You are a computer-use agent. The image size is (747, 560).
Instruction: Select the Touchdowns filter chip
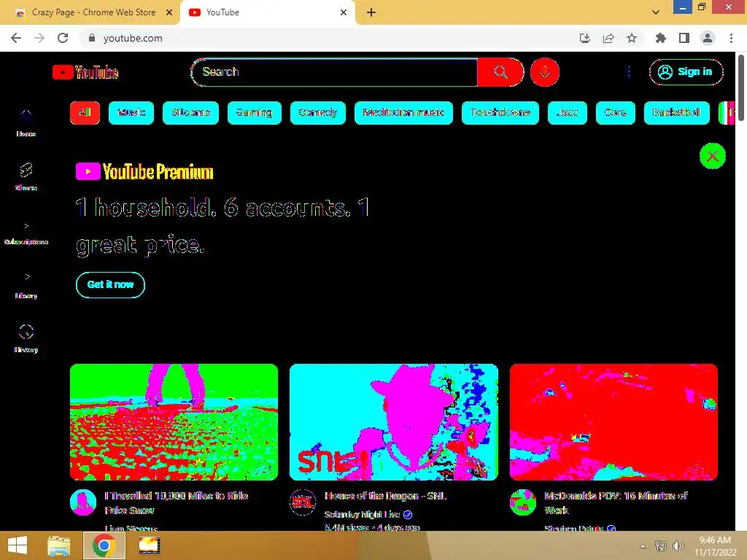500,113
